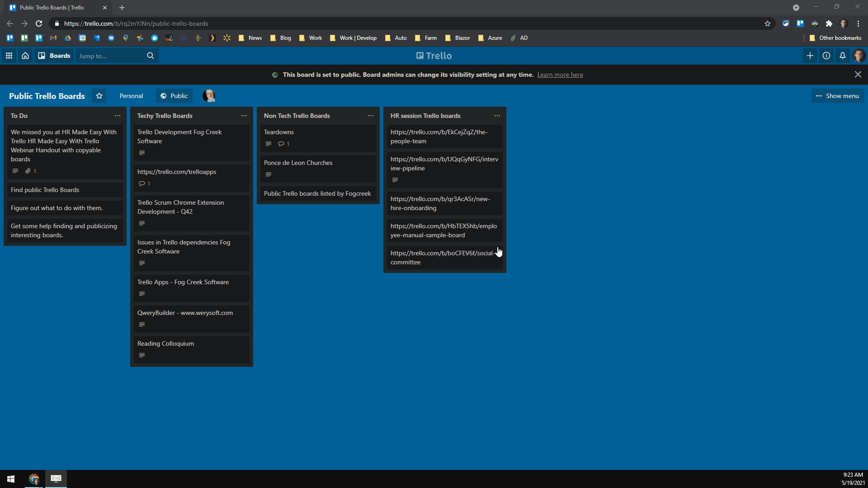
Task: Select the Public Trello Boards browser tab
Action: click(x=52, y=8)
